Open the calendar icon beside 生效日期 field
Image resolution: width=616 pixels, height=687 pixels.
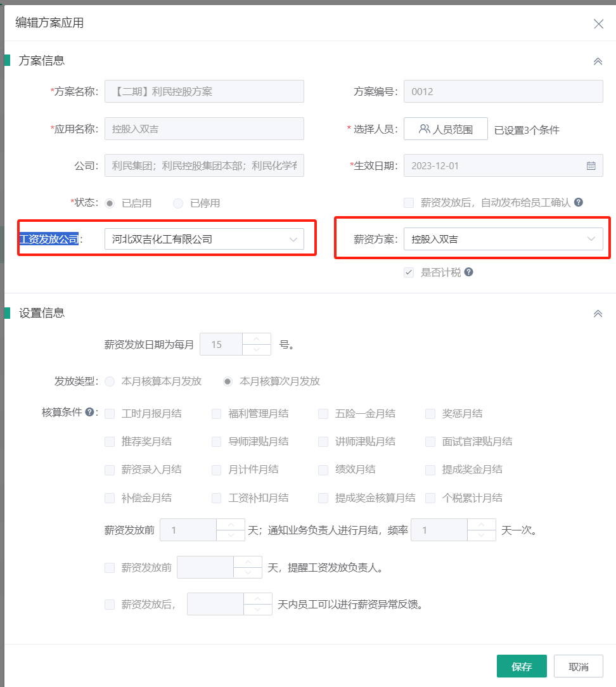pos(593,165)
